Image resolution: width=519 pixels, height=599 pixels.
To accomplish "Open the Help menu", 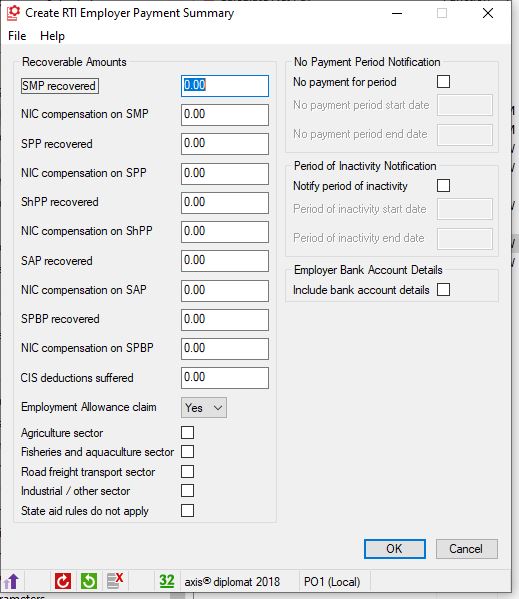I will tap(52, 36).
